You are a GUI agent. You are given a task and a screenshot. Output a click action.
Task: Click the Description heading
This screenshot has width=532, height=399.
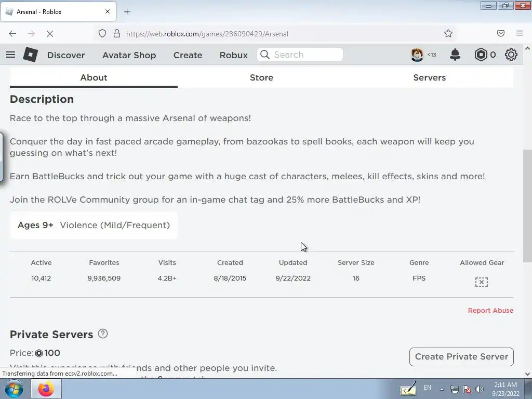tap(42, 99)
